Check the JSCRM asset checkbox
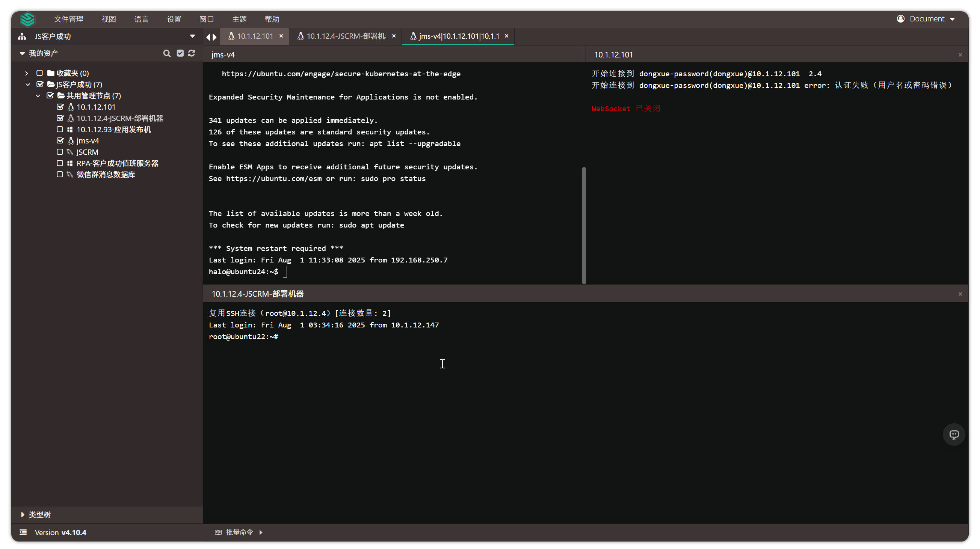This screenshot has height=549, width=980. (60, 152)
